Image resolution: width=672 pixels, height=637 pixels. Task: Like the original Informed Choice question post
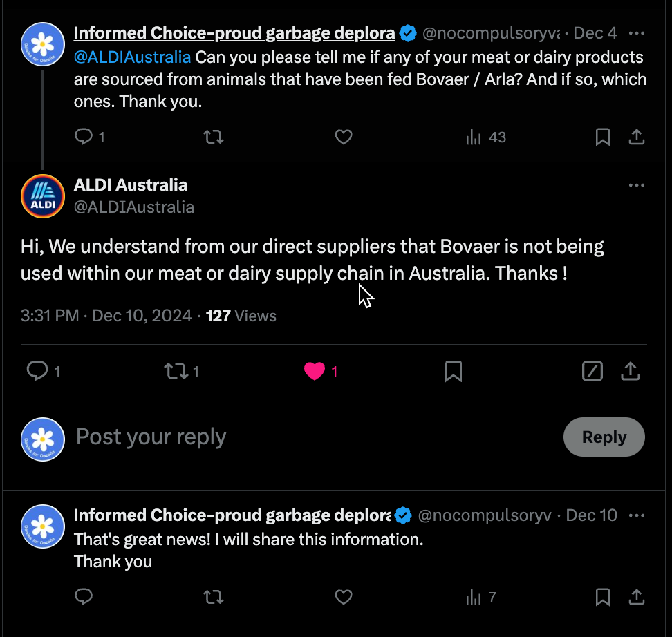(x=344, y=137)
